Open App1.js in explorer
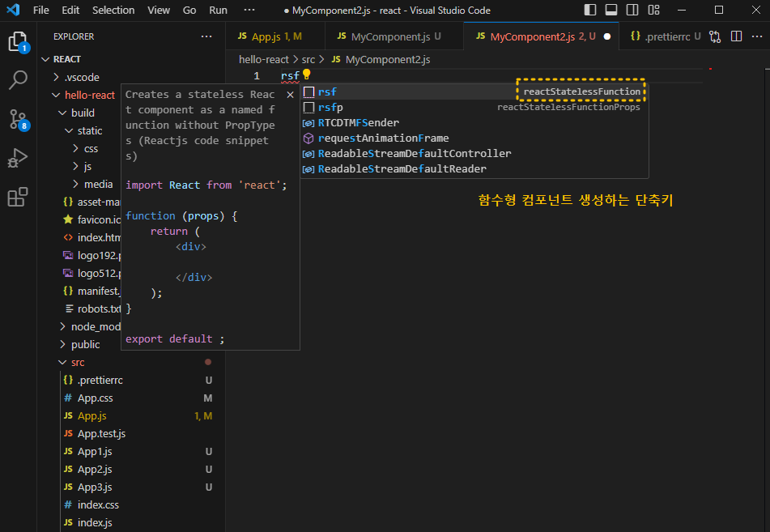770x532 pixels. pyautogui.click(x=133, y=452)
